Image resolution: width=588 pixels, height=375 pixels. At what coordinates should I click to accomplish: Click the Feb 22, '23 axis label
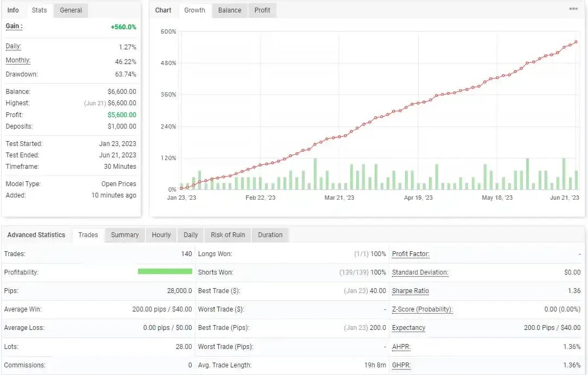(x=260, y=198)
